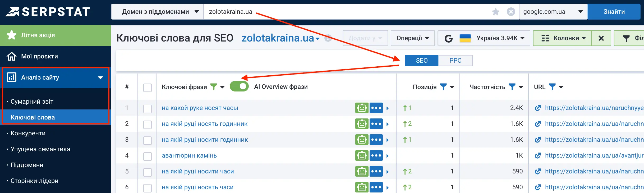Check the box for row 2 keyword

[x=148, y=125]
